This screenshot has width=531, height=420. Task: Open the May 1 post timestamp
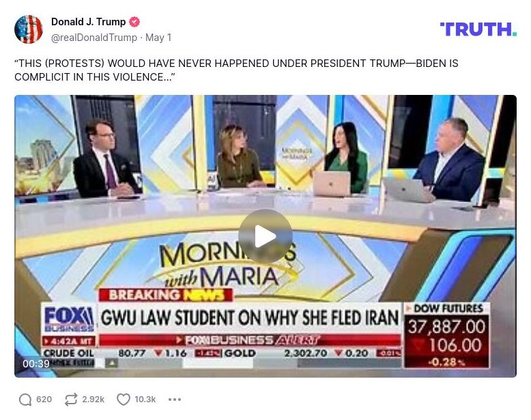(158, 38)
